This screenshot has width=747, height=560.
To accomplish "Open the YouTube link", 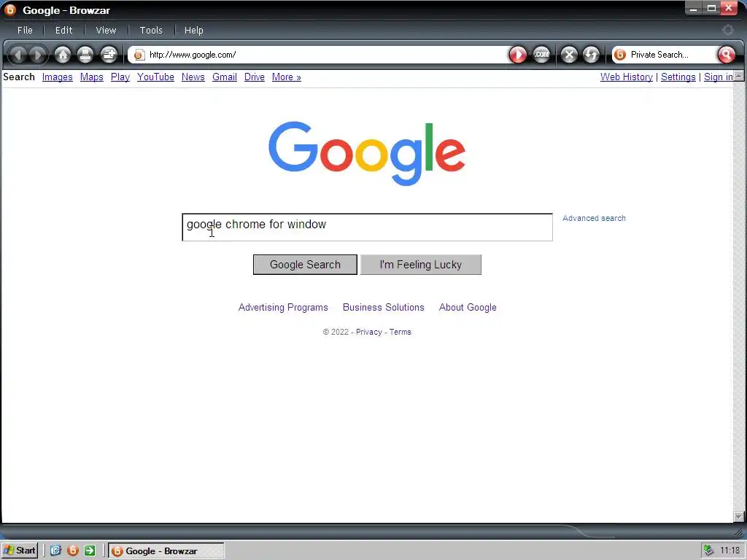I will [x=155, y=77].
